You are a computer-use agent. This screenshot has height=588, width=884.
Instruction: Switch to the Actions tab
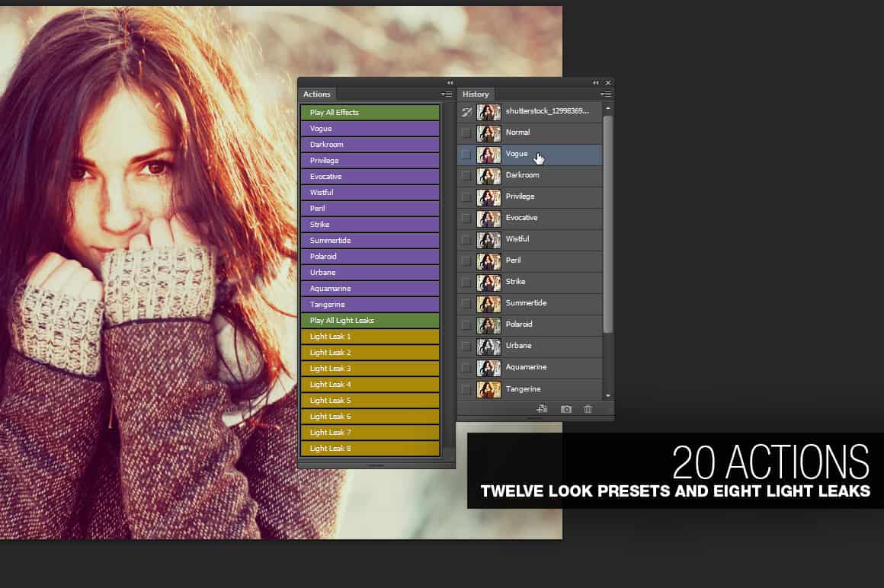tap(317, 94)
